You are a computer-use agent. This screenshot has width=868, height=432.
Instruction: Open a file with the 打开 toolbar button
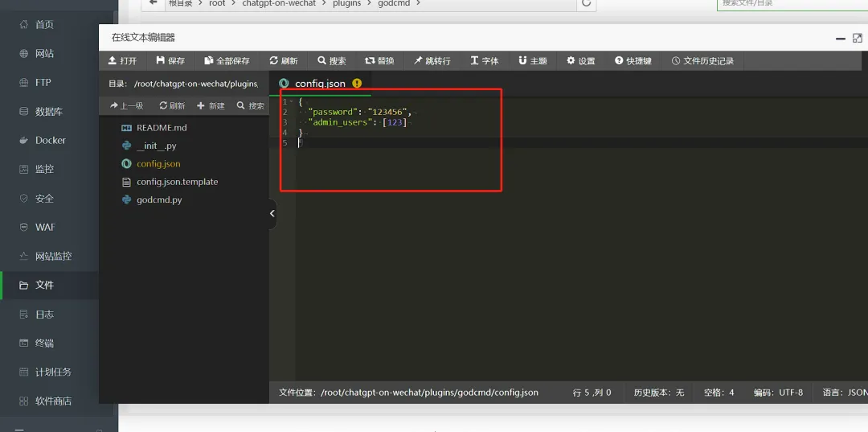click(122, 60)
